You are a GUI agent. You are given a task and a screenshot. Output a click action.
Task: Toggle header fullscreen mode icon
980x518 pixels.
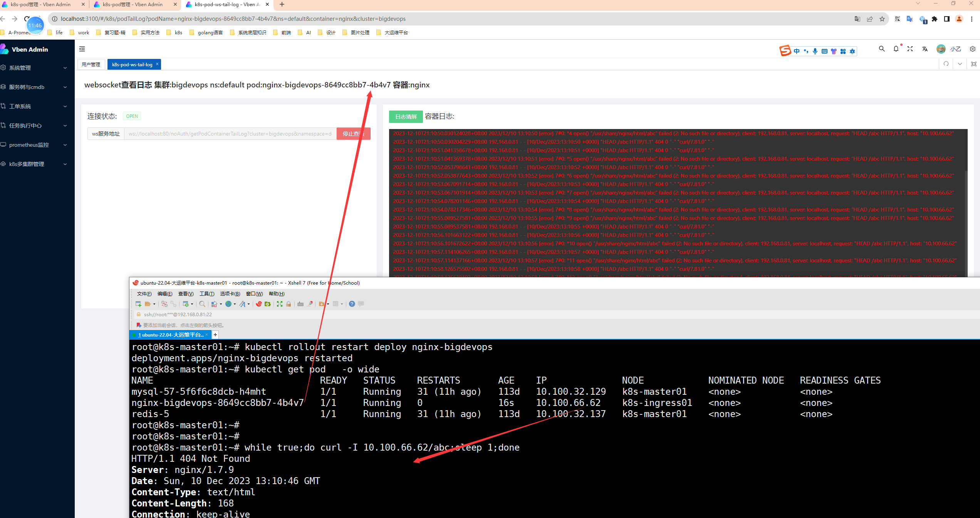[910, 49]
